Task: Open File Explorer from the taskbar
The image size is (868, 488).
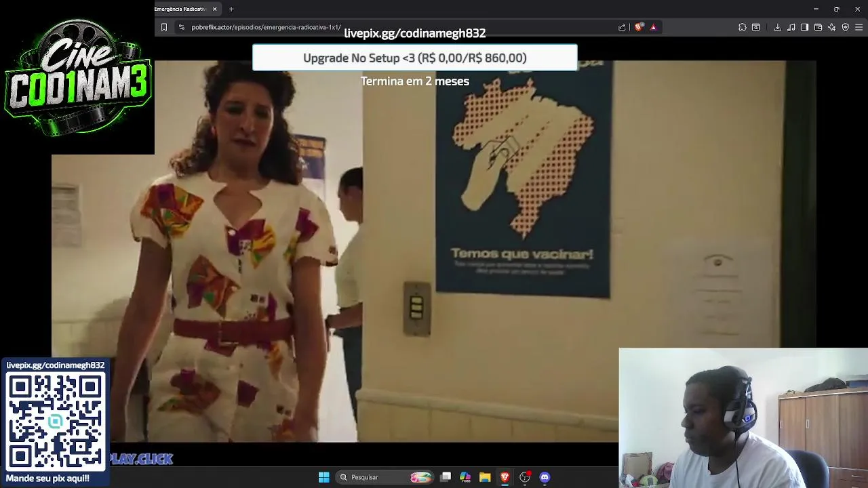Action: pyautogui.click(x=485, y=477)
